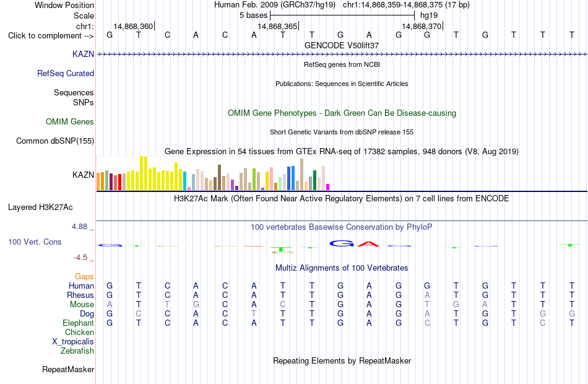This screenshot has height=384, width=588.
Task: Open the RepeatMasker track label
Action: tap(68, 369)
